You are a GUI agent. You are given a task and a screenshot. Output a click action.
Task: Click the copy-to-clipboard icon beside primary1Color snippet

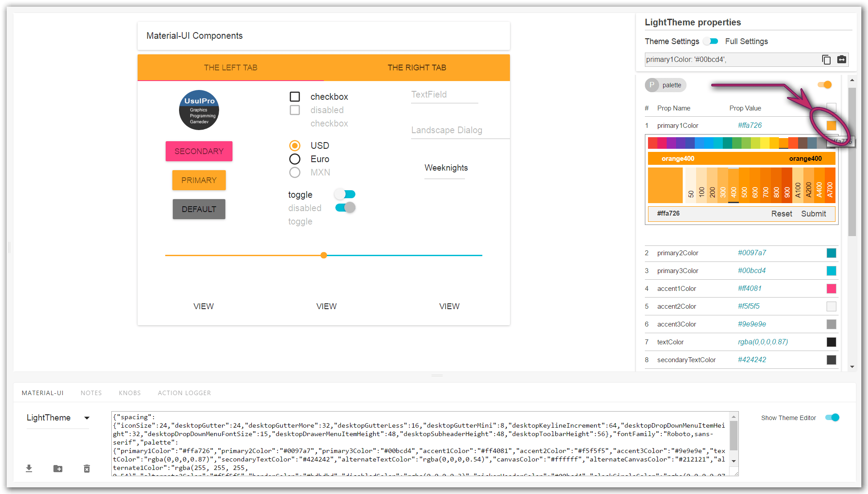click(x=827, y=59)
